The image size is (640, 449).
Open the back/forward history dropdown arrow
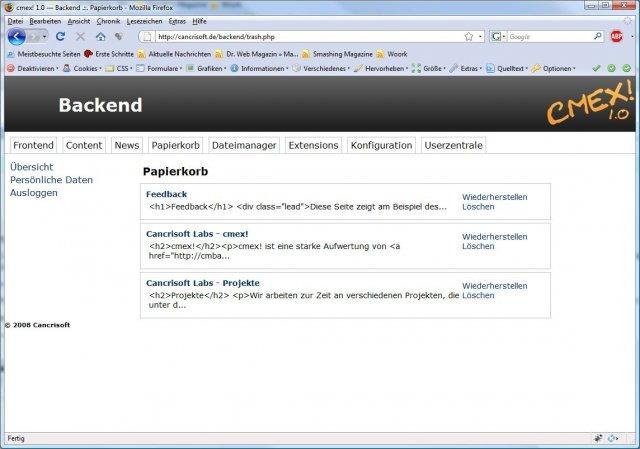44,37
